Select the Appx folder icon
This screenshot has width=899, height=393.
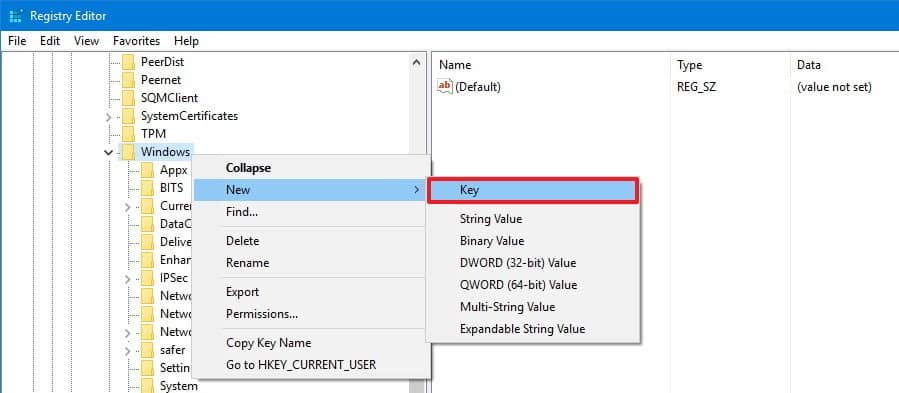(x=147, y=170)
